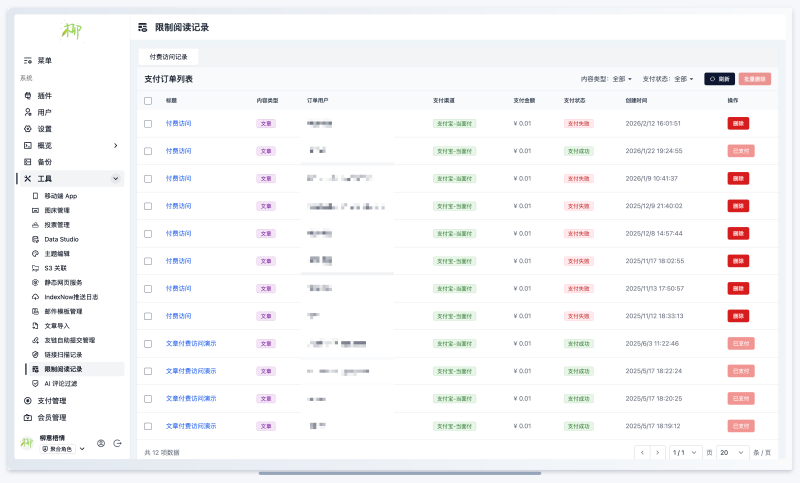Click the 支付失败 tag in the 2025/12/8 row
This screenshot has width=800, height=483.
(579, 234)
